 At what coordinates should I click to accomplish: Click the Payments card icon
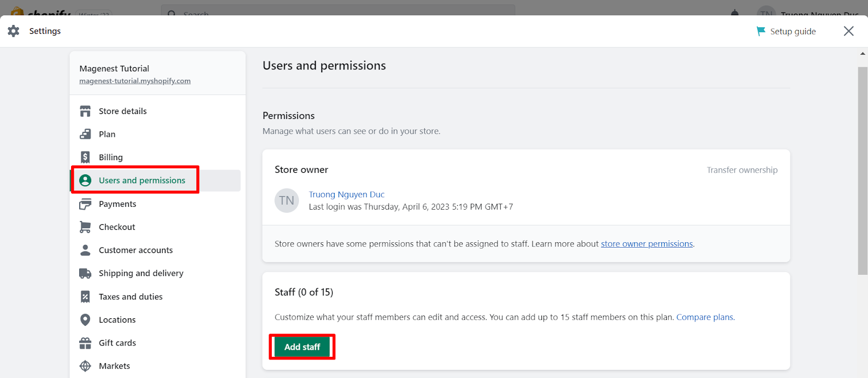tap(85, 204)
